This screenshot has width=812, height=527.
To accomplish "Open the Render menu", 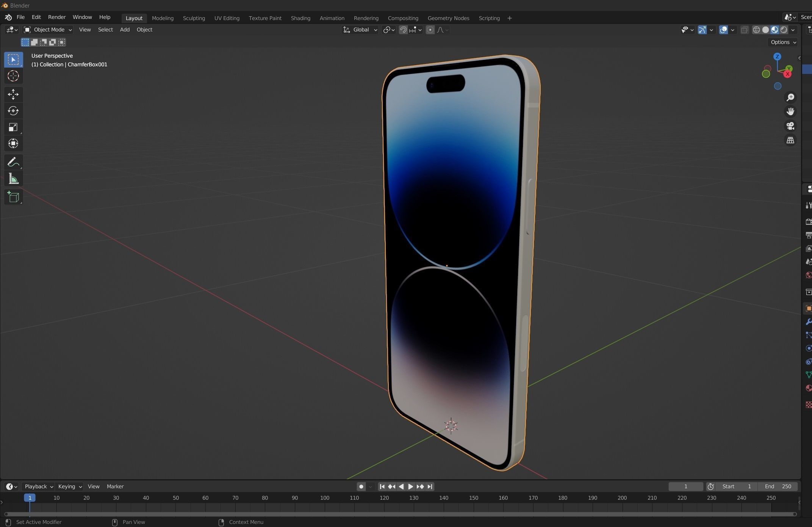I will tap(57, 17).
